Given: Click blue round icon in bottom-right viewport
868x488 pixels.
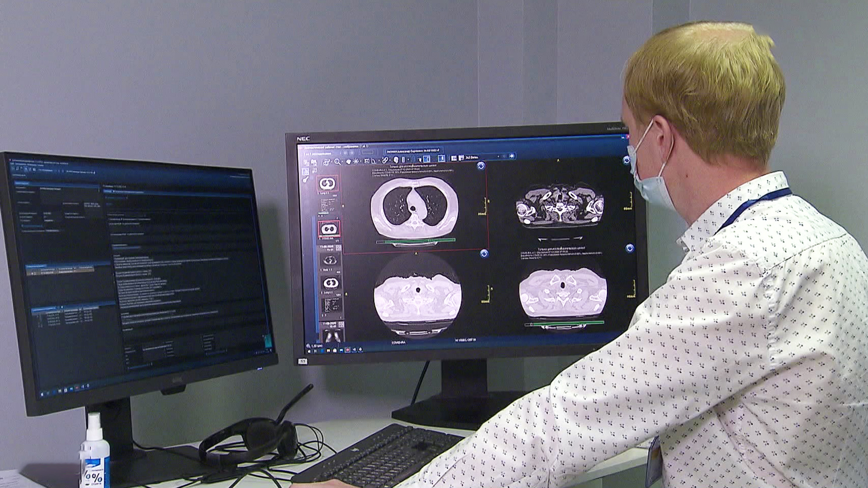Looking at the screenshot, I should click(630, 248).
